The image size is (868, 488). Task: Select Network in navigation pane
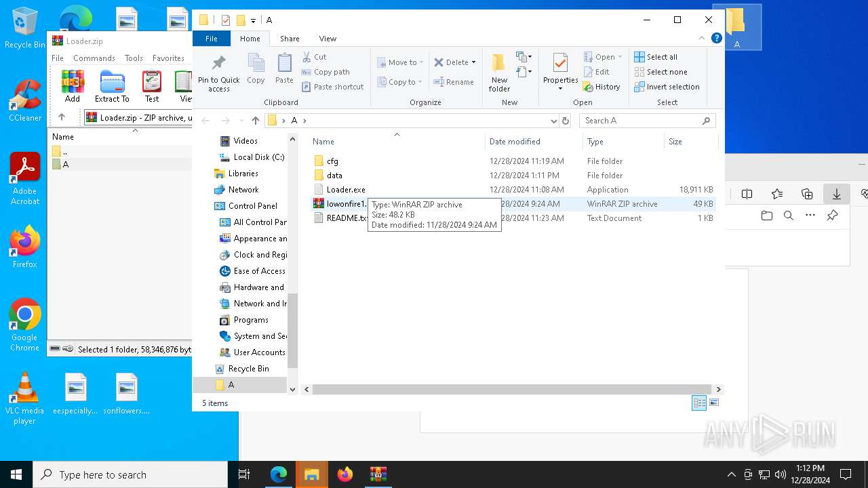(237, 190)
